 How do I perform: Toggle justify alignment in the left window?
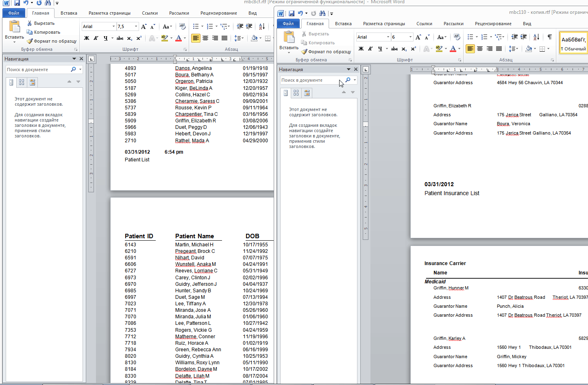pos(224,38)
